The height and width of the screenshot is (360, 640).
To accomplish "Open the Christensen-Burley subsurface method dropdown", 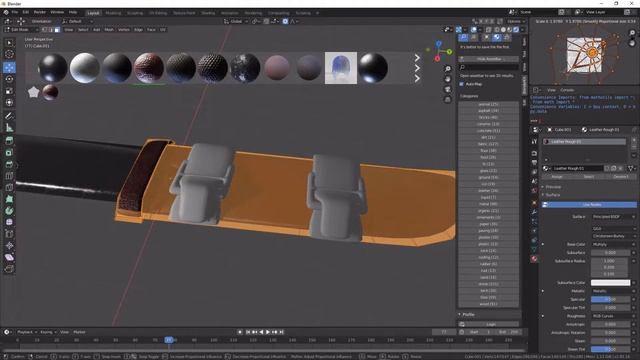I will [x=613, y=236].
